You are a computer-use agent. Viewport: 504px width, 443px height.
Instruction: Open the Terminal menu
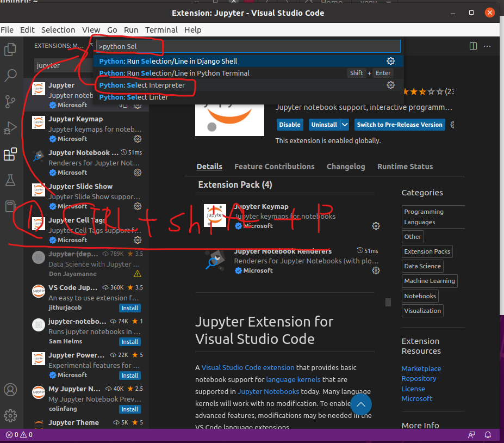click(161, 30)
